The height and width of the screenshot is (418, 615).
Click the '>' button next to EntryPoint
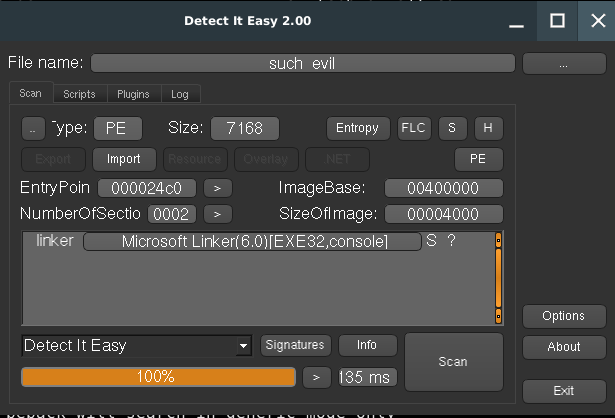[x=218, y=188]
